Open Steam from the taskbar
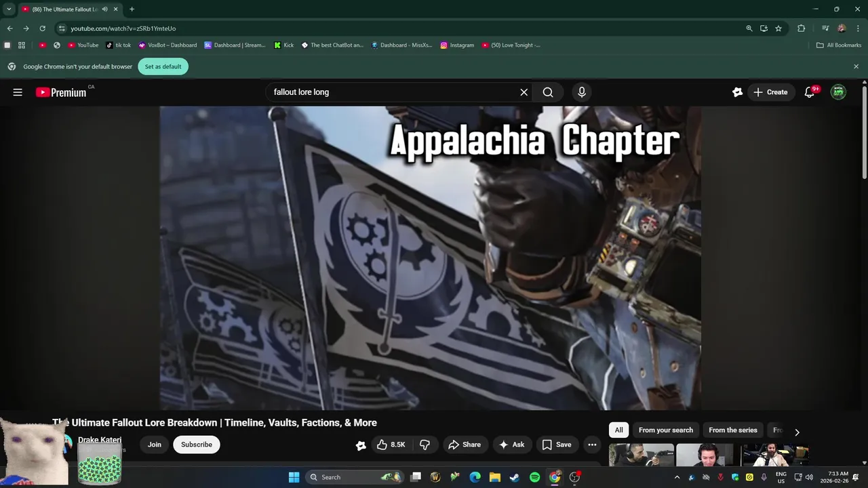Viewport: 868px width, 488px height. 515,477
